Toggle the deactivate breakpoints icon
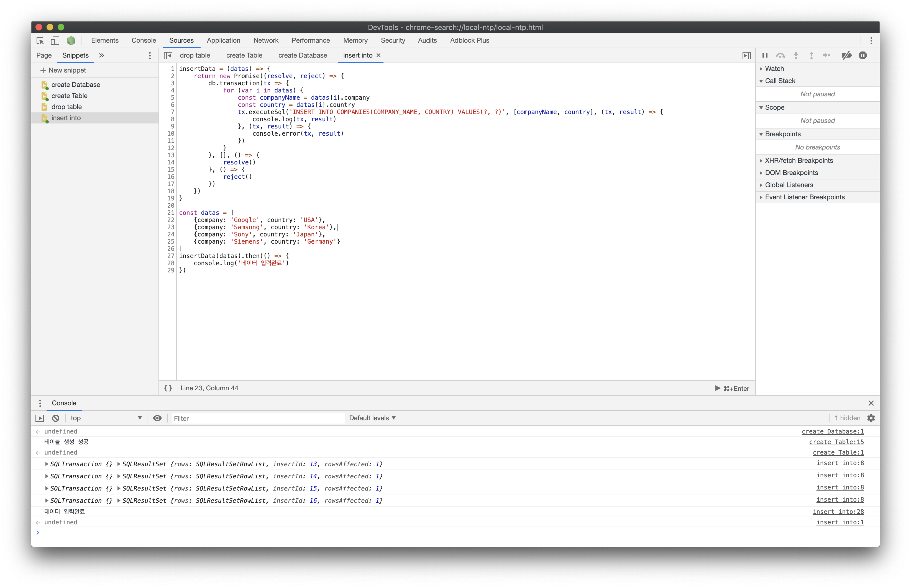This screenshot has width=911, height=588. (x=847, y=55)
